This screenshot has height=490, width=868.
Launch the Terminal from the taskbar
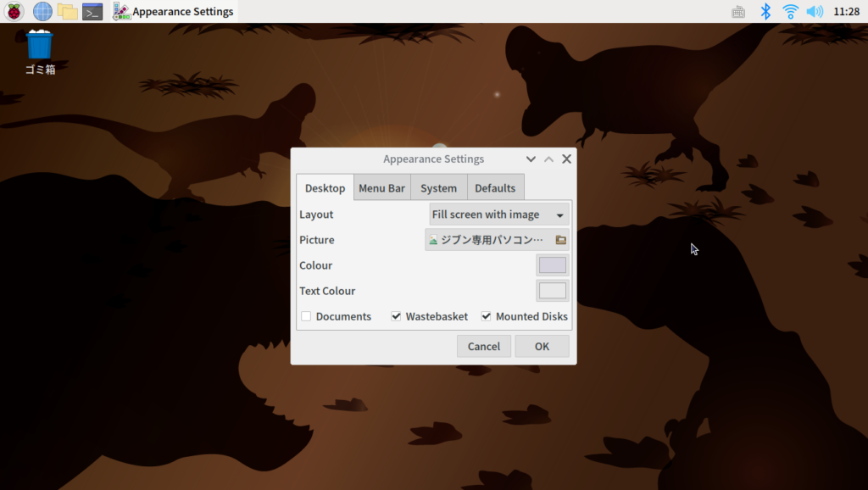pos(92,12)
